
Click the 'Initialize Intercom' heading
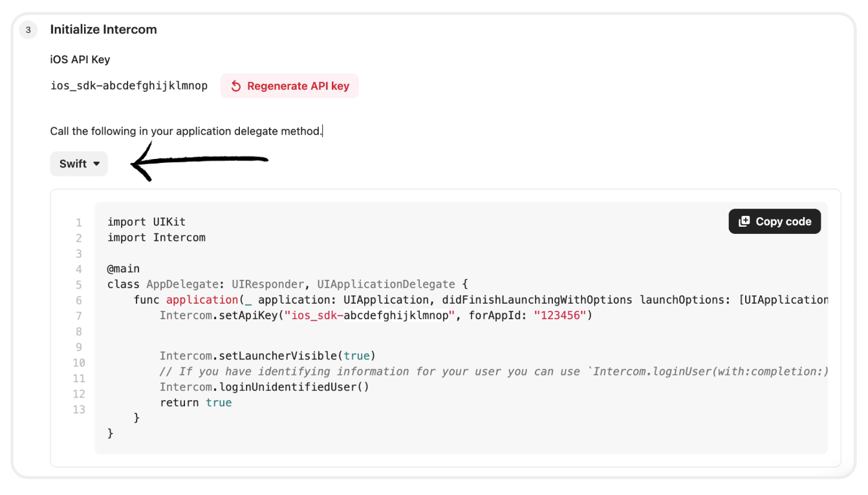(x=103, y=30)
